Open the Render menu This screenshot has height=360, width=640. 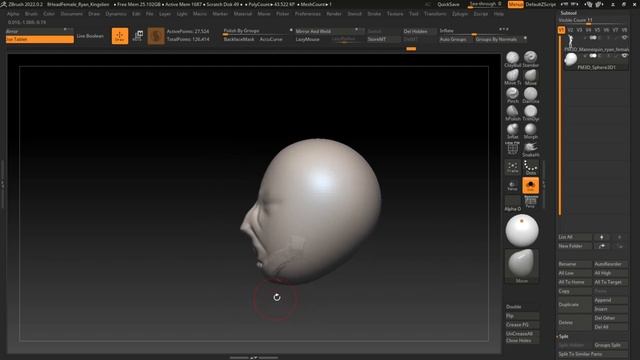pyautogui.click(x=334, y=13)
